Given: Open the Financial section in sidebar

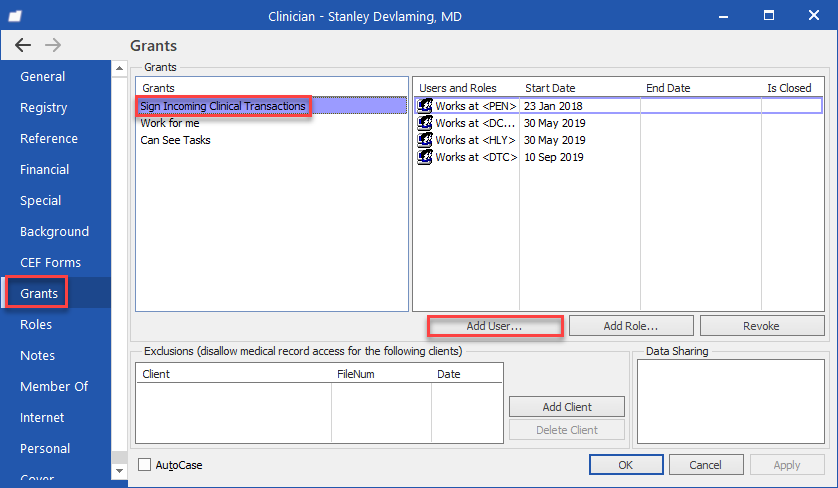Looking at the screenshot, I should pyautogui.click(x=44, y=169).
